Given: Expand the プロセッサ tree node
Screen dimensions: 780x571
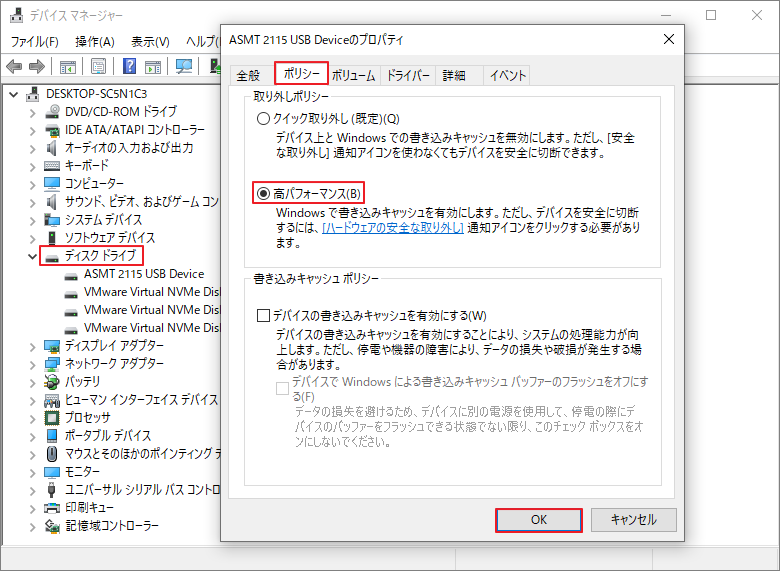Looking at the screenshot, I should click(x=32, y=418).
